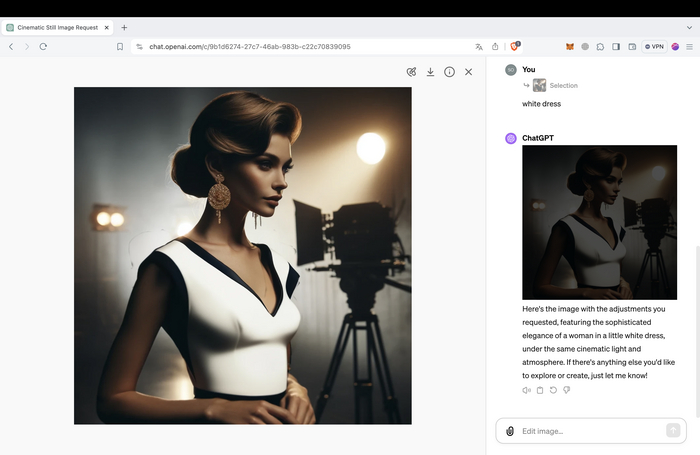Close the image preview viewer
Image resolution: width=700 pixels, height=455 pixels.
point(468,72)
